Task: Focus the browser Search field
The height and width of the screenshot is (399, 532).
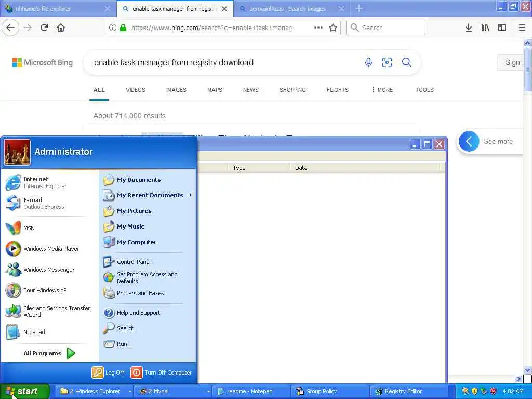Action: (x=386, y=28)
